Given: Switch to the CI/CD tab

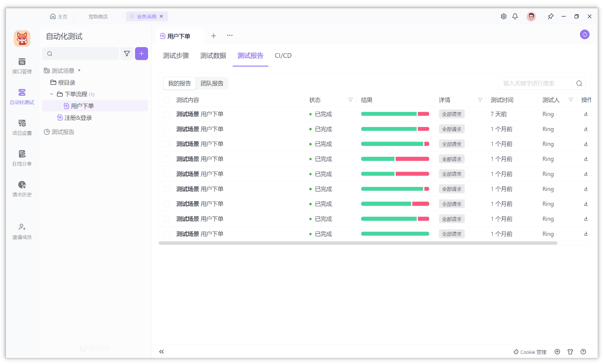Looking at the screenshot, I should (283, 56).
